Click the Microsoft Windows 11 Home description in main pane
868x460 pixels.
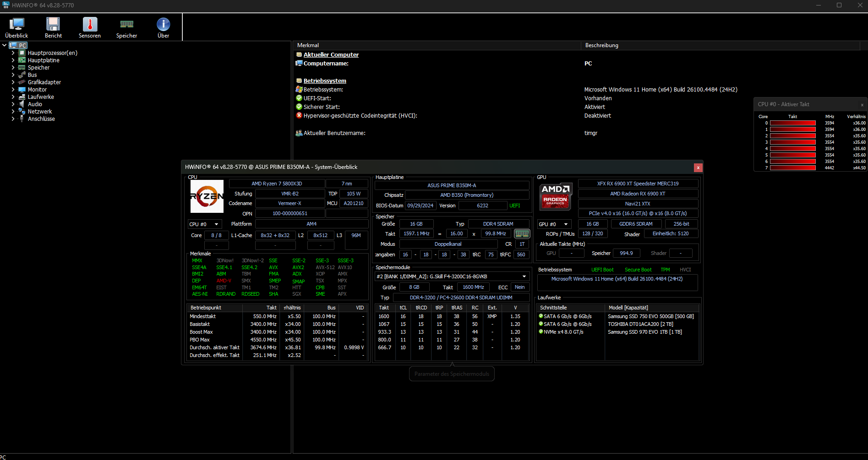click(x=661, y=90)
